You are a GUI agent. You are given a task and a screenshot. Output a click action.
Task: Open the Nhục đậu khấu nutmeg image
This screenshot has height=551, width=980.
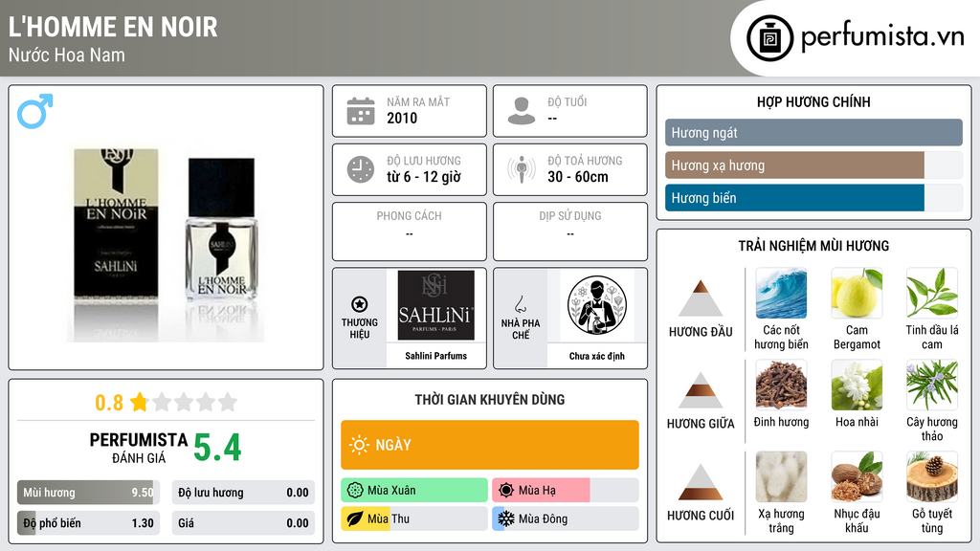pyautogui.click(x=857, y=476)
